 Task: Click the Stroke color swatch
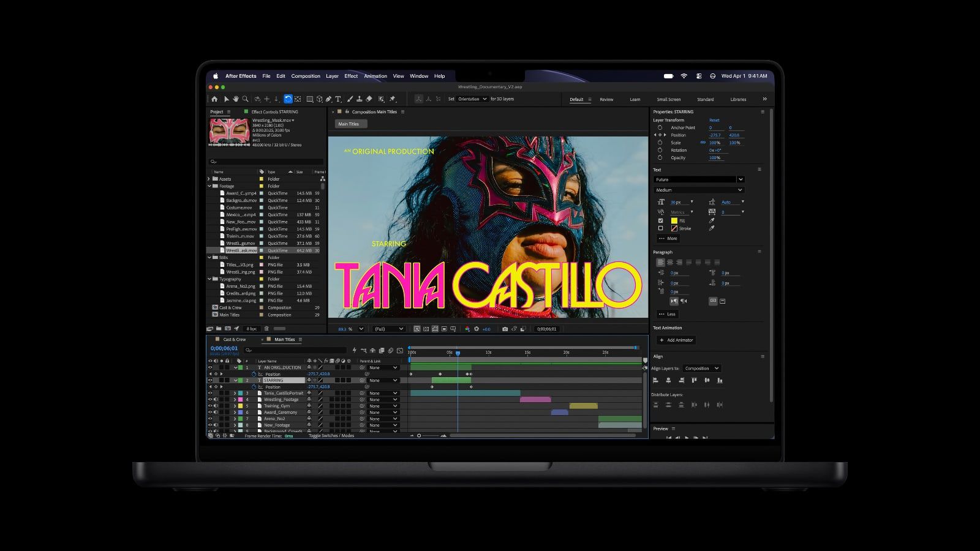[x=674, y=228]
